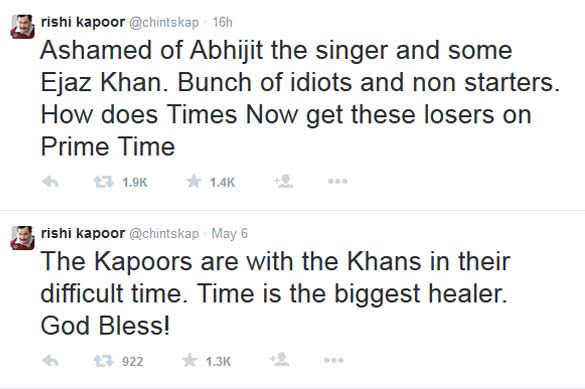Reply to the Abhijit and Ejaz Khan tweet
Image resolution: width=585 pixels, height=389 pixels.
[x=50, y=182]
